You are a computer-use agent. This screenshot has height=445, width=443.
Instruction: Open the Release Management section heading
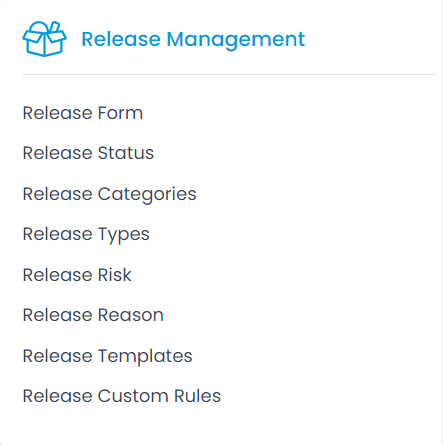coord(193,39)
